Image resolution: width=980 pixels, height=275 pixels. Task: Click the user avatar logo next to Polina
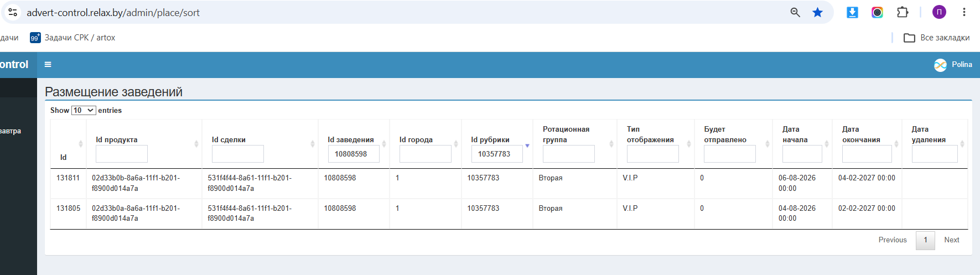pyautogui.click(x=940, y=65)
